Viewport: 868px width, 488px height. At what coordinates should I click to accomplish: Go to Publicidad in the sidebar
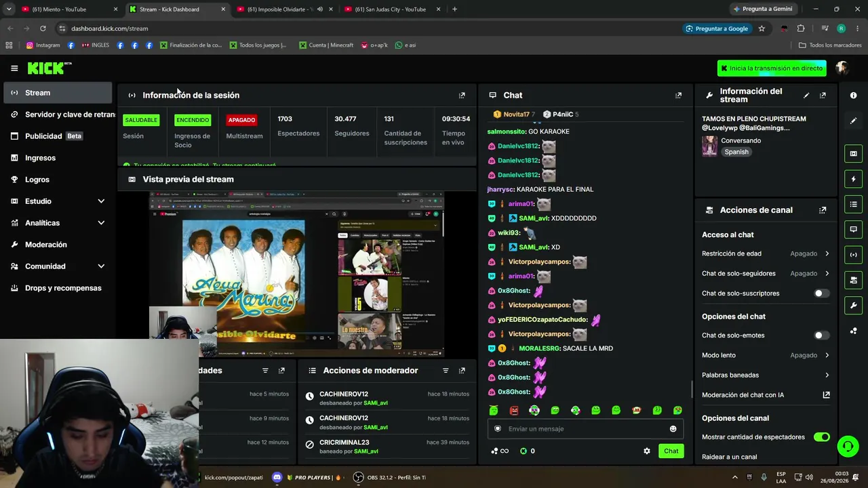point(58,136)
